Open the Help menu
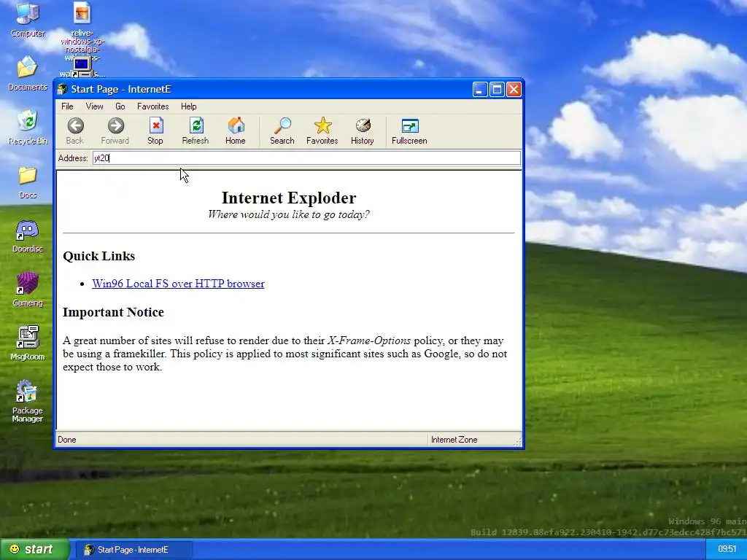Screen dimensions: 747x560 click(x=189, y=106)
